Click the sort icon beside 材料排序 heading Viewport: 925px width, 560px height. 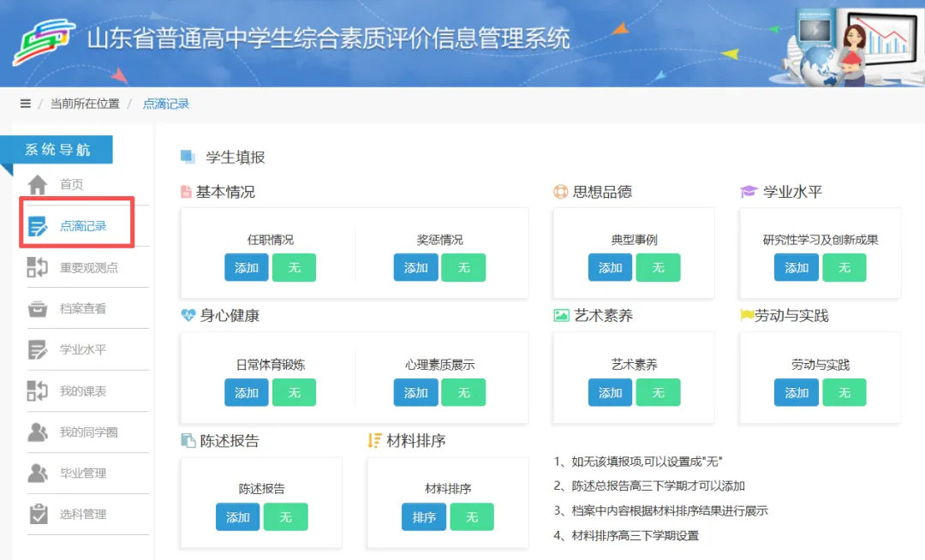(374, 440)
